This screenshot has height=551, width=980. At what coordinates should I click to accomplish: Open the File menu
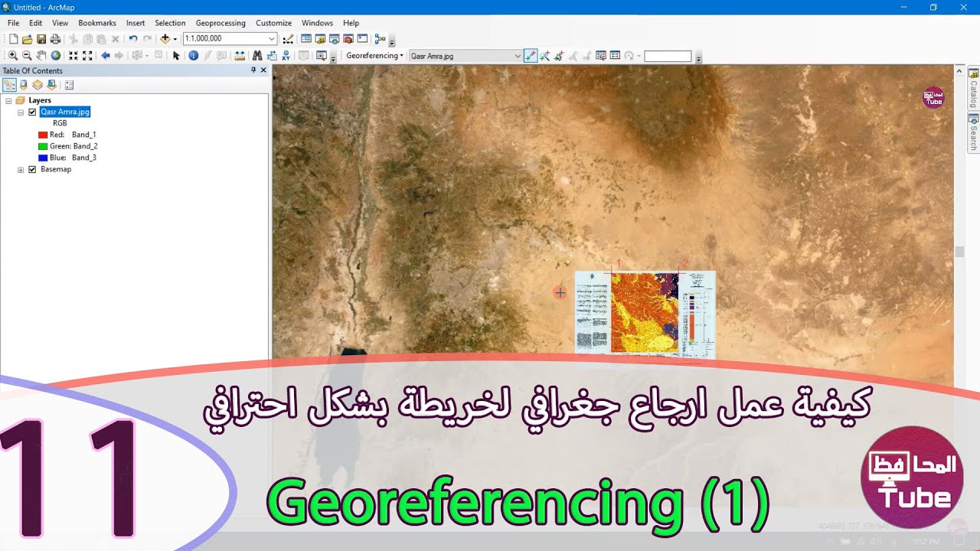coord(13,23)
